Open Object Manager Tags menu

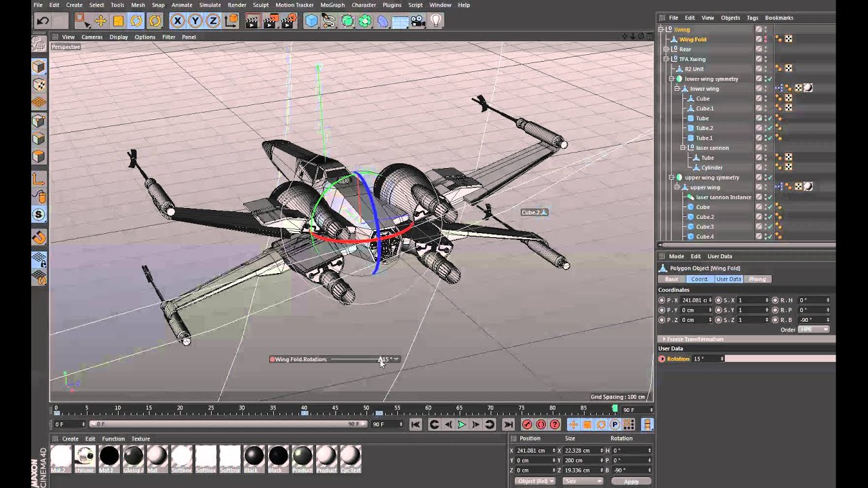point(752,18)
